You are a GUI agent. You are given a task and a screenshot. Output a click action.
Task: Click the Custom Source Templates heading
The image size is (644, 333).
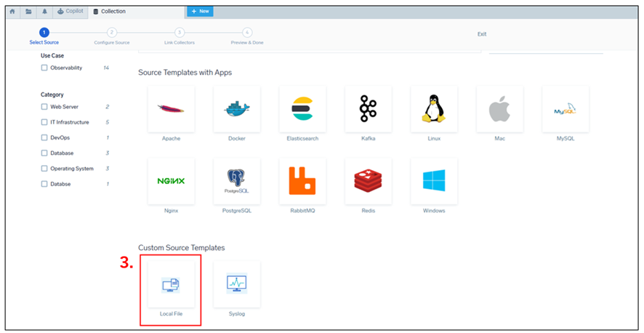[182, 248]
